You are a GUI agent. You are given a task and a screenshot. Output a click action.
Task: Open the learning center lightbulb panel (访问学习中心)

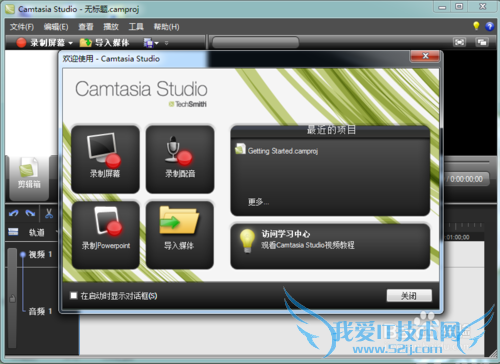click(330, 246)
